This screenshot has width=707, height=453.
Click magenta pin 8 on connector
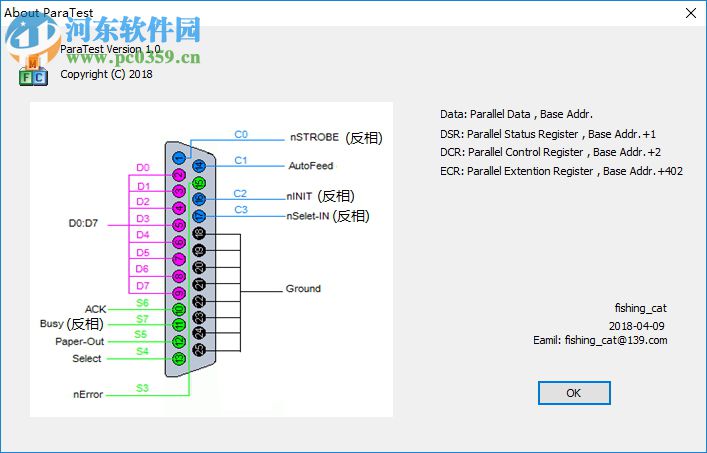(179, 276)
